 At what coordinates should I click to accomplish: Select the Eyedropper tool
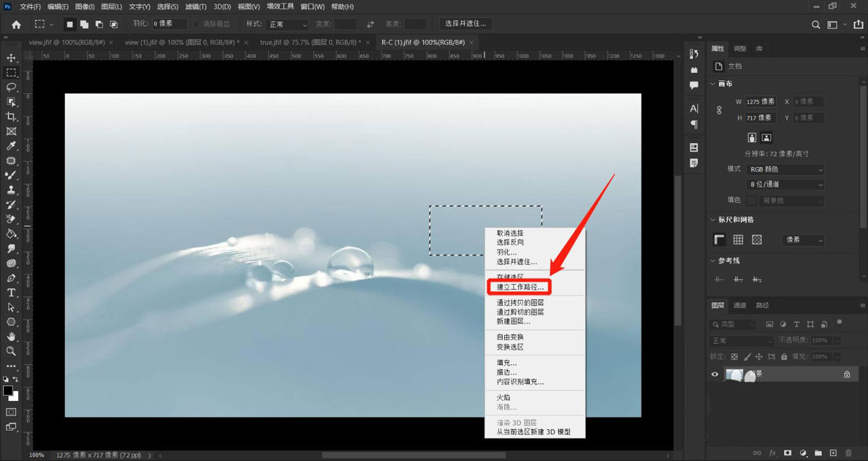coord(11,145)
